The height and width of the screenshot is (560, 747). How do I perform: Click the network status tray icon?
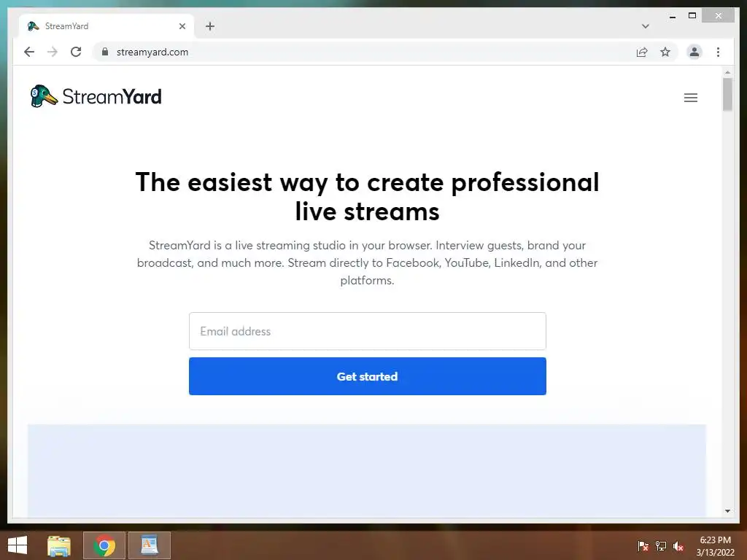point(661,545)
